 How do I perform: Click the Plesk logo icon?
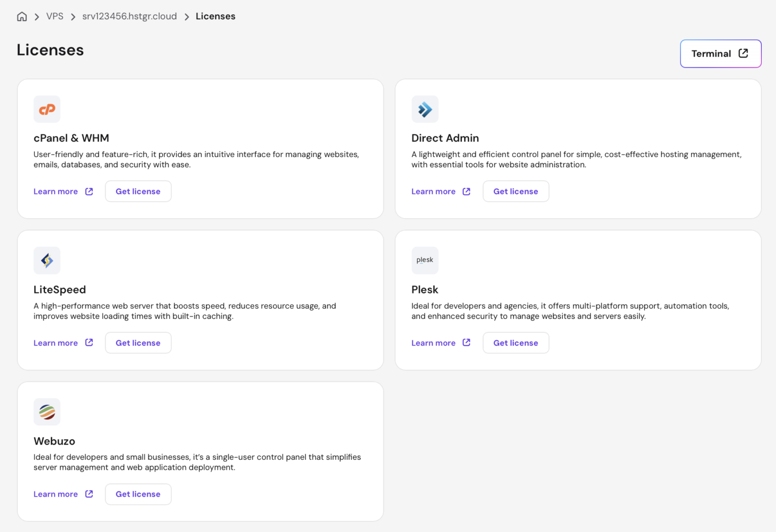click(425, 261)
